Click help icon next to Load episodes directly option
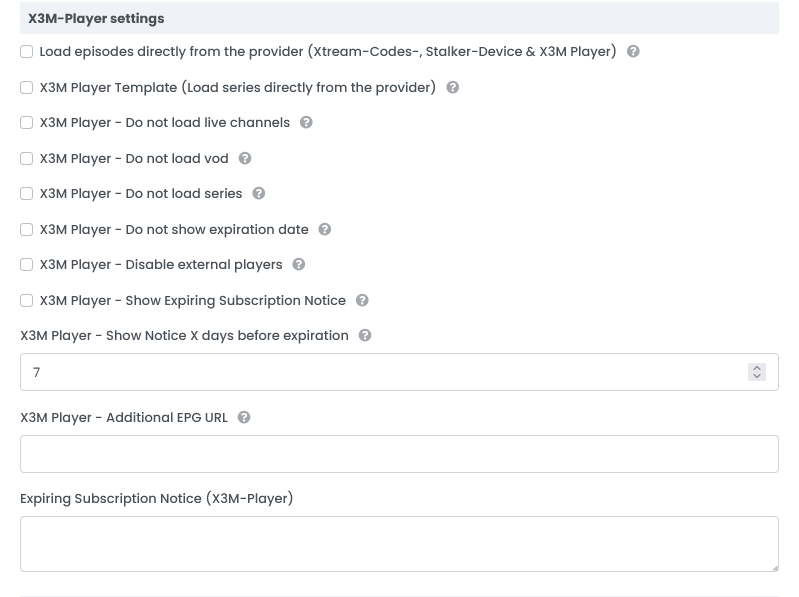The height and width of the screenshot is (597, 799). point(633,52)
